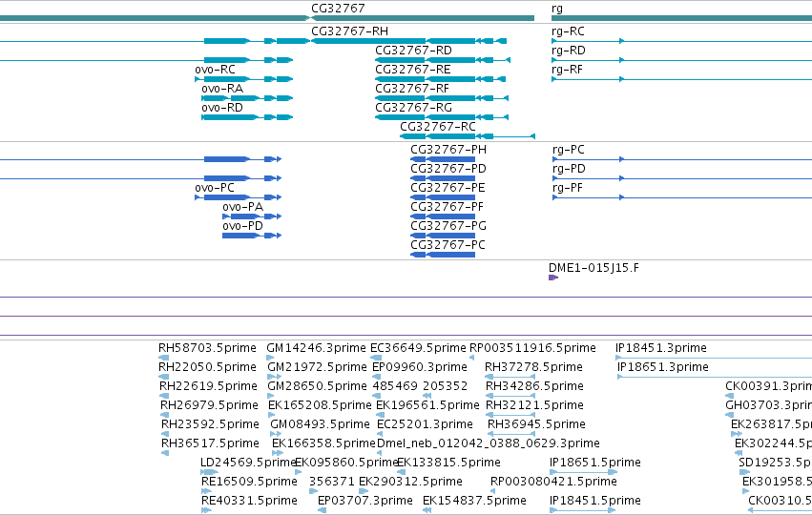Select EST RE40331.5prime

coord(206,510)
